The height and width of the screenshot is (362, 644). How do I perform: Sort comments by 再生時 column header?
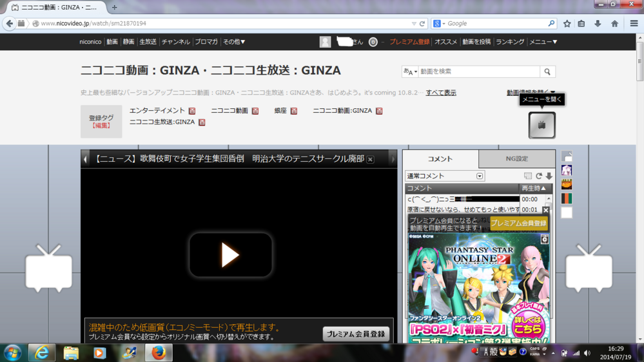(x=534, y=188)
